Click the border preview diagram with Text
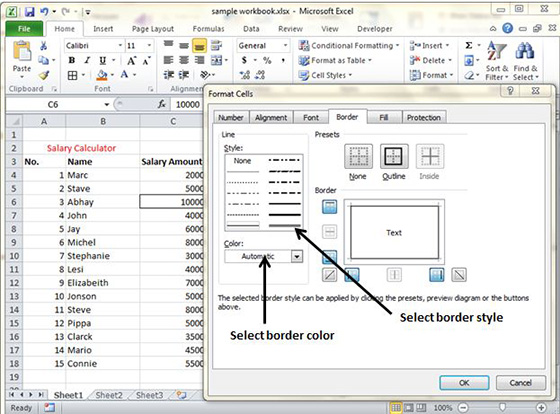The height and width of the screenshot is (414, 560). [394, 232]
